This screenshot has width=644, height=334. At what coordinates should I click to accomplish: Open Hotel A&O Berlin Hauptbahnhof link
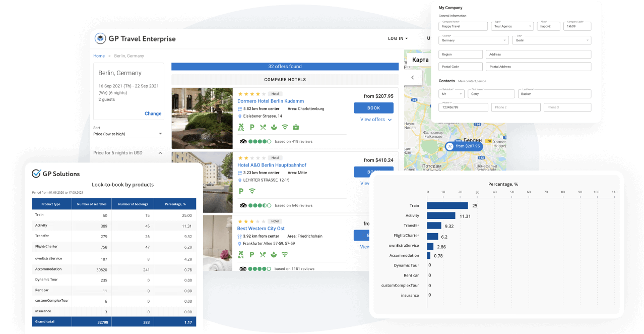[272, 165]
